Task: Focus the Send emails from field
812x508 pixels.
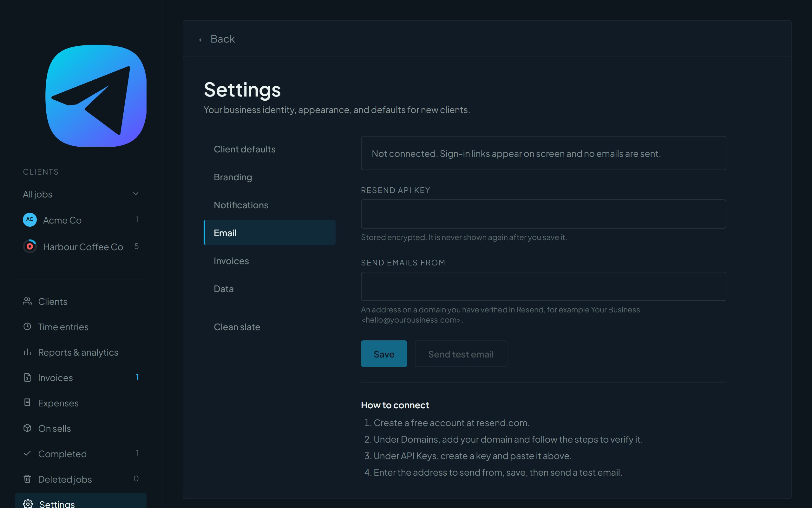Action: point(543,286)
